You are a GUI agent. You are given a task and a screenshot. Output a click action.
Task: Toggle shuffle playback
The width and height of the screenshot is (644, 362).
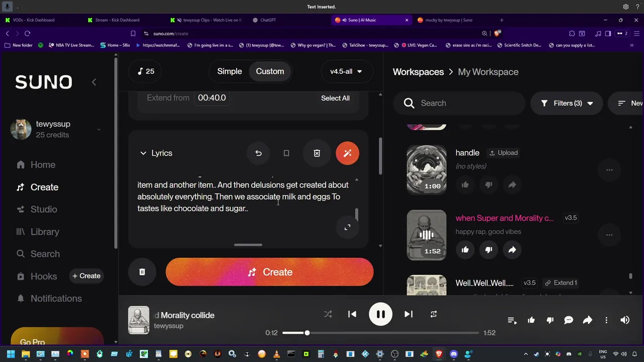[x=328, y=314]
